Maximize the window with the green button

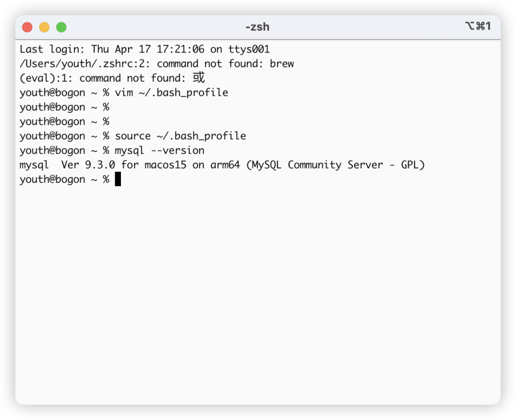(x=62, y=27)
